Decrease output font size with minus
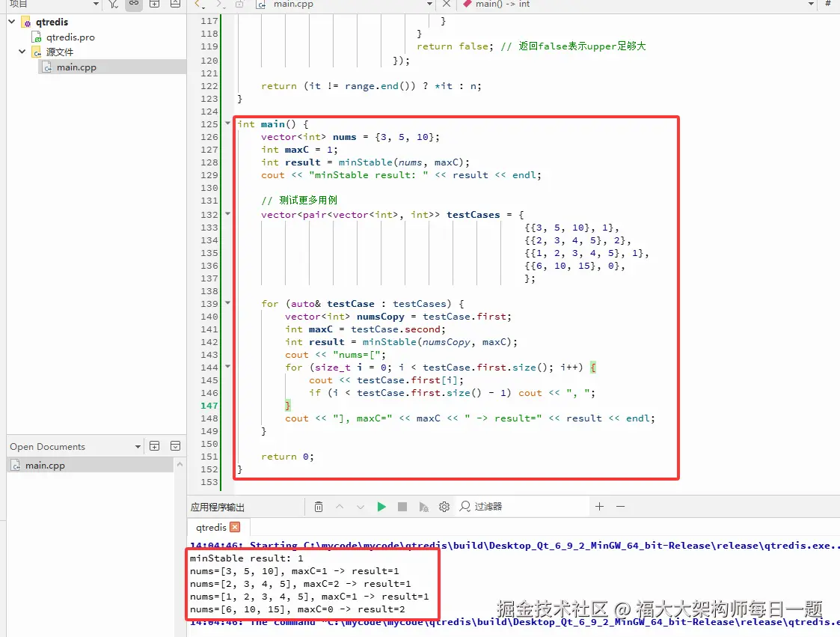This screenshot has width=840, height=637. (620, 506)
